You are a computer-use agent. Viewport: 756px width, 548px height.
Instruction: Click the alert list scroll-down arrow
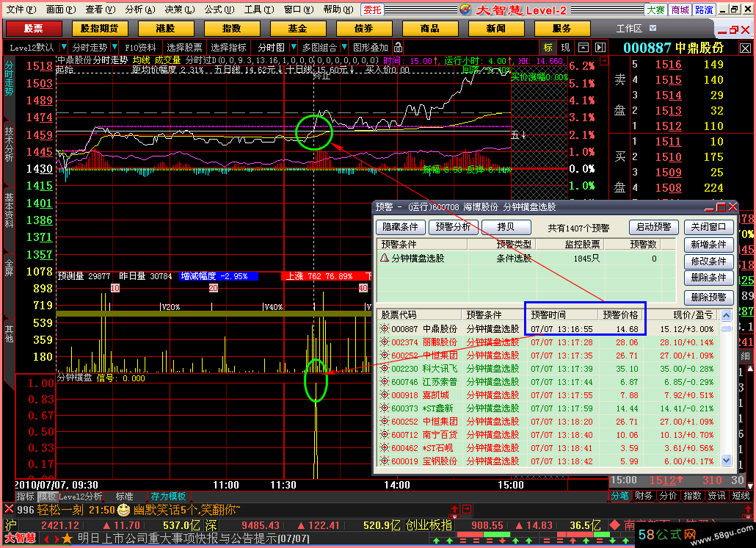pyautogui.click(x=727, y=461)
